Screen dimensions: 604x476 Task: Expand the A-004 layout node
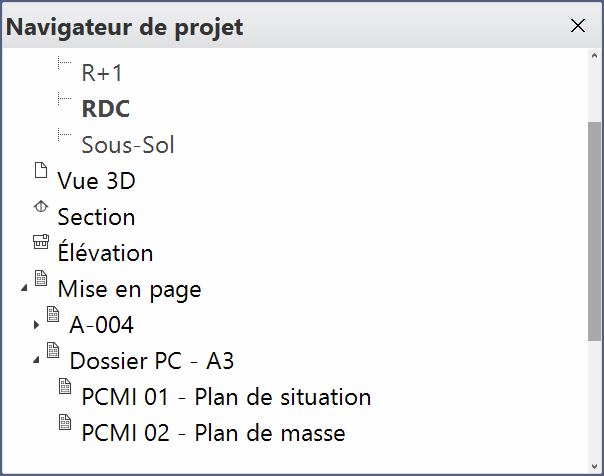coord(36,325)
